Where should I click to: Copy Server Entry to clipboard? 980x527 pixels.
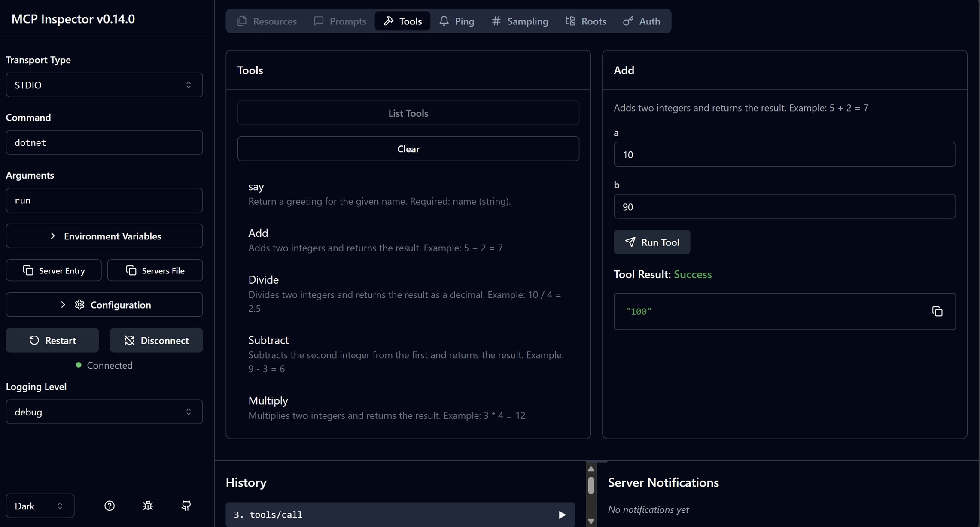(54, 270)
